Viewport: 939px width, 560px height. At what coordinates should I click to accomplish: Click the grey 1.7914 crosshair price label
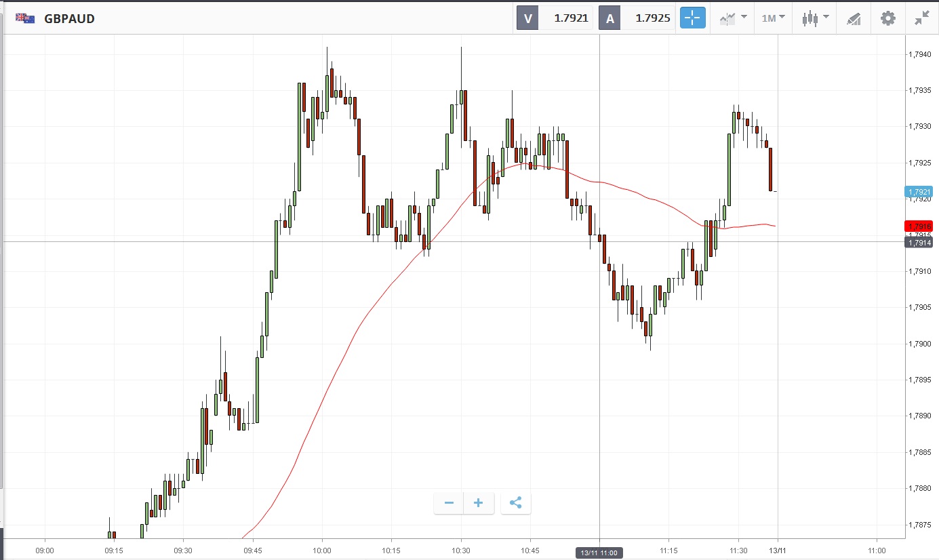pos(918,242)
